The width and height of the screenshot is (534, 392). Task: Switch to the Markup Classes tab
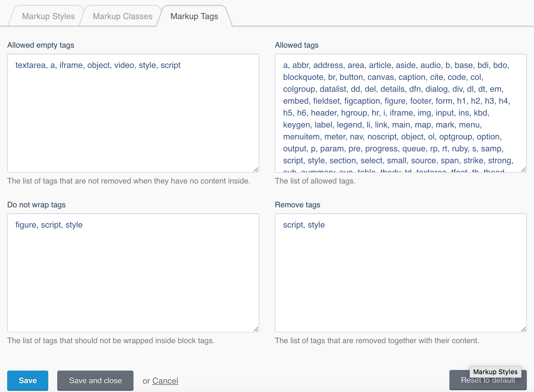coord(122,16)
